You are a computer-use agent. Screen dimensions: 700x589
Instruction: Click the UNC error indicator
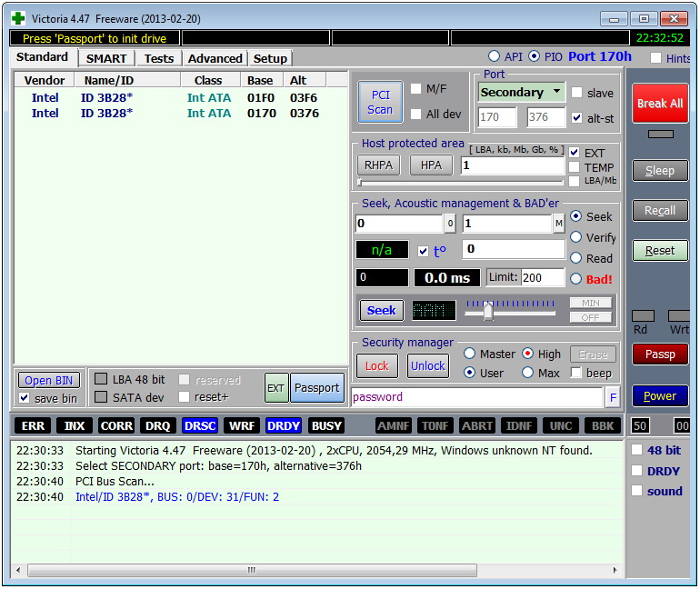(561, 425)
